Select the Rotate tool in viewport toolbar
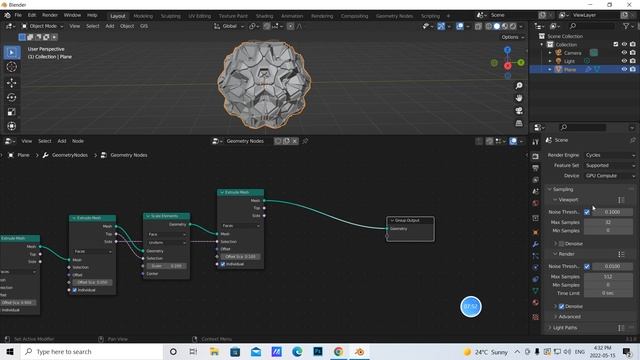 point(11,97)
